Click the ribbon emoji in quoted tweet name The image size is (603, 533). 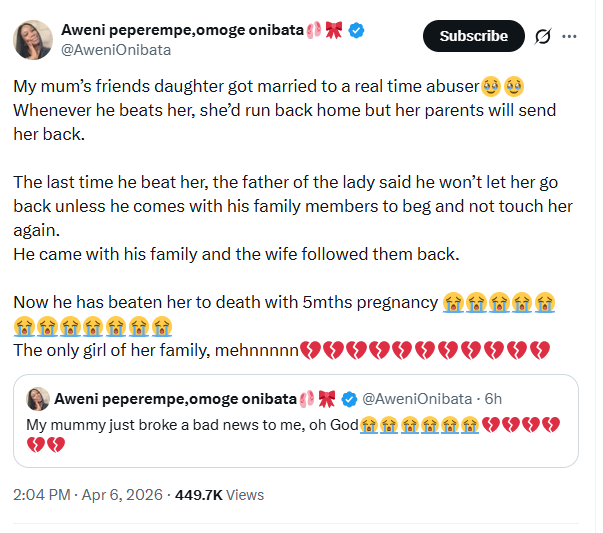pyautogui.click(x=326, y=399)
